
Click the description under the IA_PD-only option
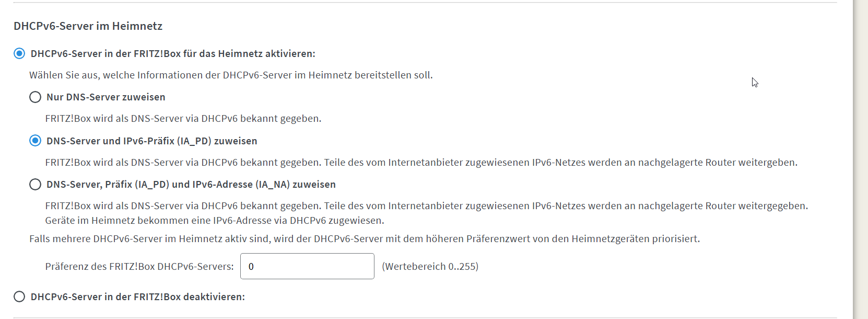[421, 163]
